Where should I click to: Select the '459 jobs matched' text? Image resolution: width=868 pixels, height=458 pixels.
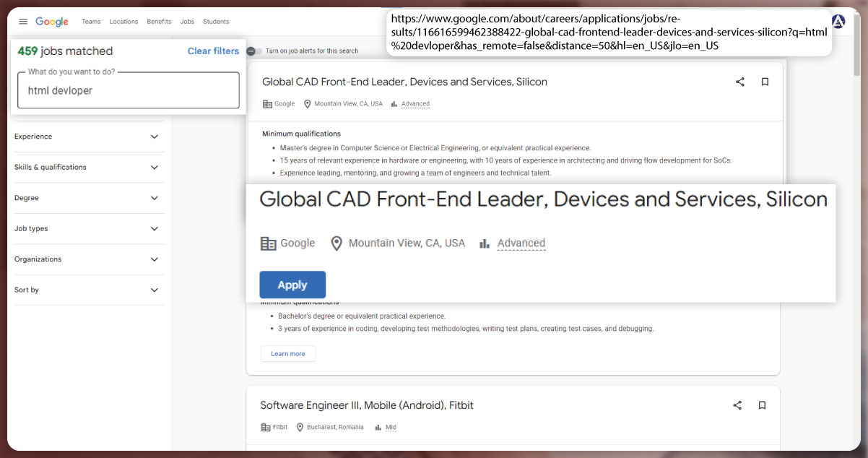pyautogui.click(x=65, y=51)
